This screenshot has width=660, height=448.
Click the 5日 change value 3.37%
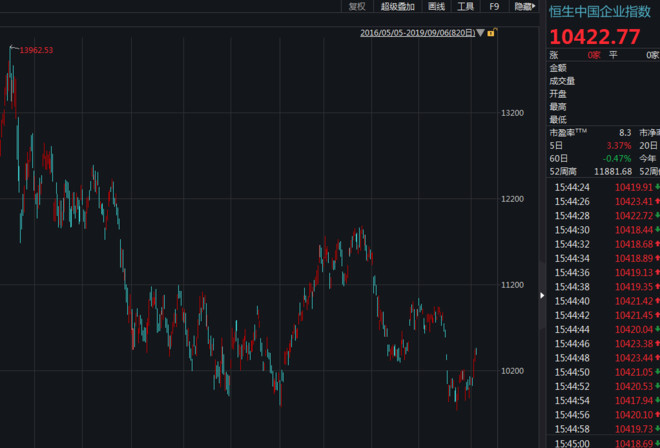pos(619,146)
